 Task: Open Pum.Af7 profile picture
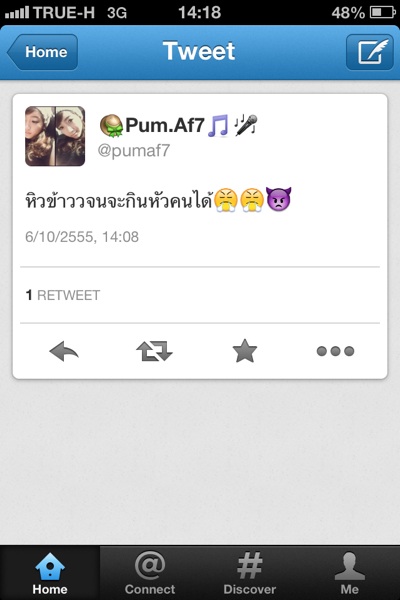(x=55, y=136)
